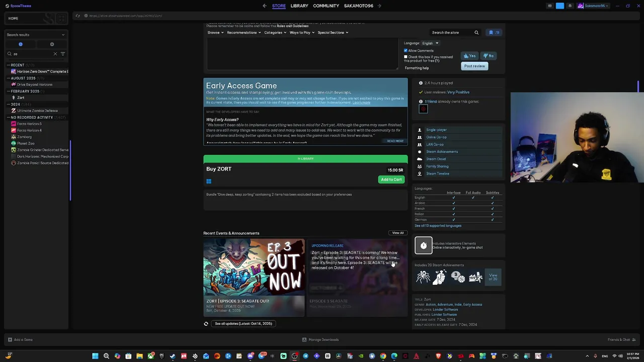644x362 pixels.
Task: Open Formatting help link
Action: pos(417,68)
